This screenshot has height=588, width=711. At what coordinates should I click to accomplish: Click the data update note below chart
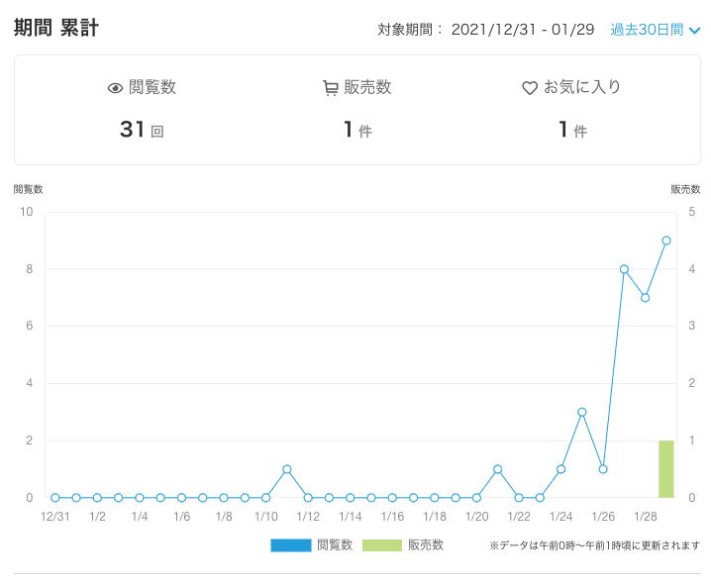[x=595, y=545]
